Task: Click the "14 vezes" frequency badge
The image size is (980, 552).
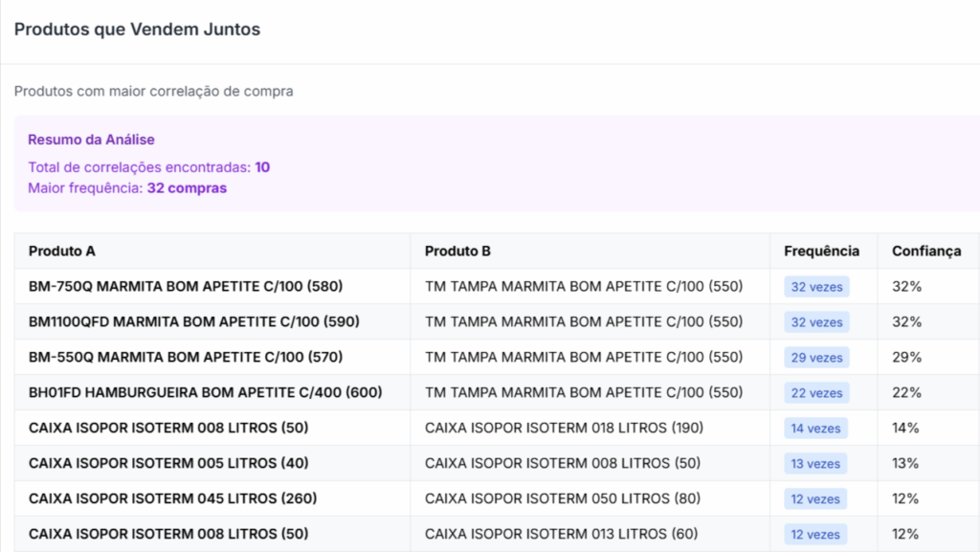Action: pos(816,429)
